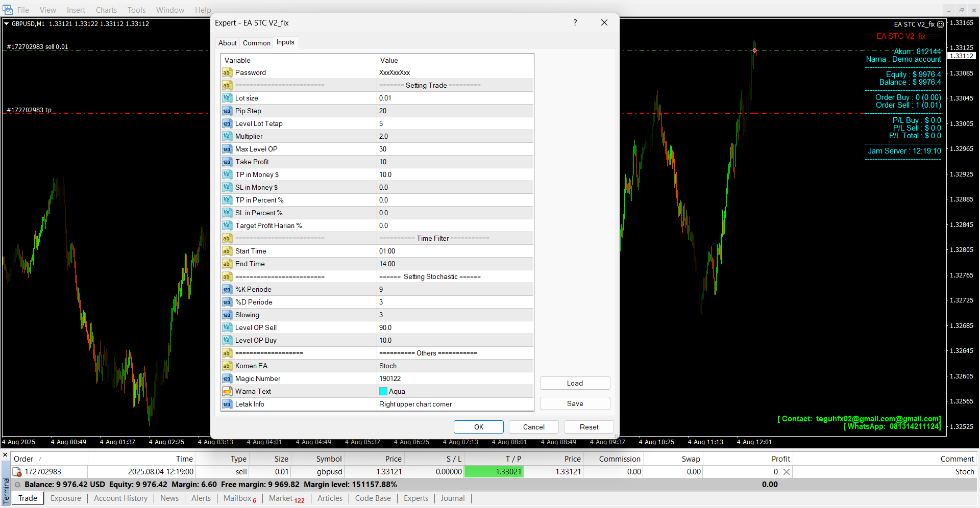Select the Take Profit value field
This screenshot has width=980, height=508.
click(x=454, y=162)
